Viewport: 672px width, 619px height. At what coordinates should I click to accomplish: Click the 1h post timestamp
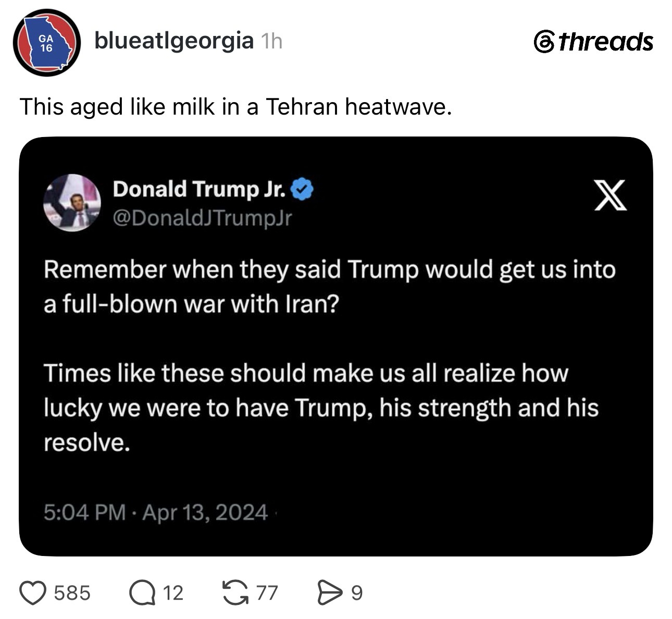click(x=270, y=41)
